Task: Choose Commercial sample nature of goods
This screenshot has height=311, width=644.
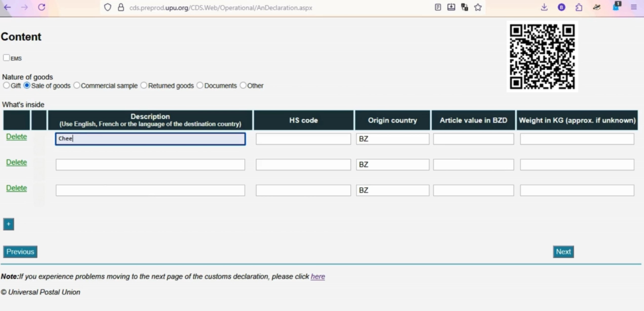Action: [x=77, y=85]
